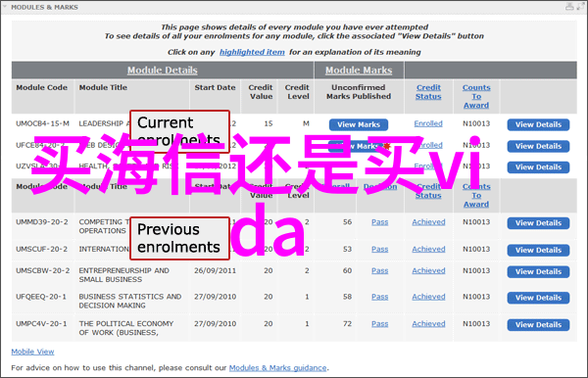The width and height of the screenshot is (588, 378).
Task: Open the Achieved status for UMMD39-20-2
Action: 428,222
